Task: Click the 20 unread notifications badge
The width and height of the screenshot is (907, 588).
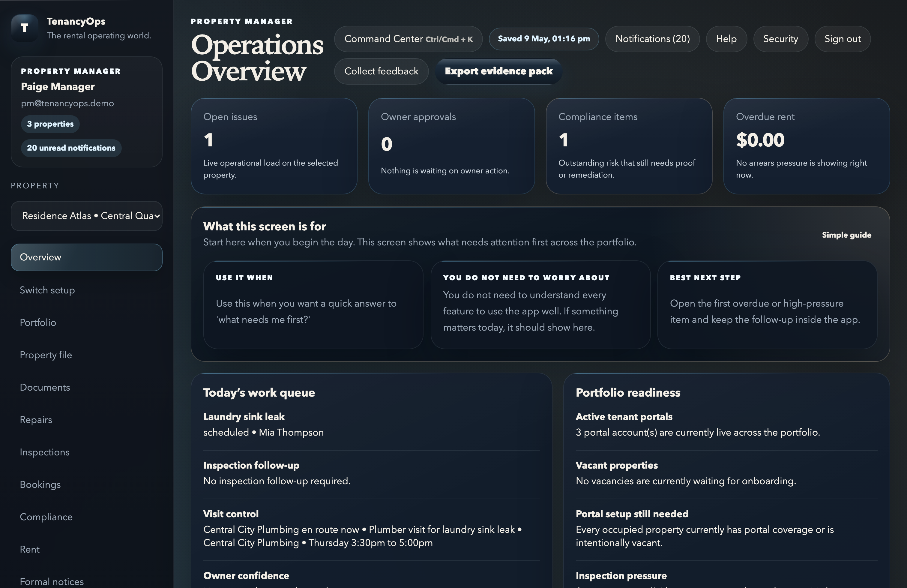Action: 71,148
